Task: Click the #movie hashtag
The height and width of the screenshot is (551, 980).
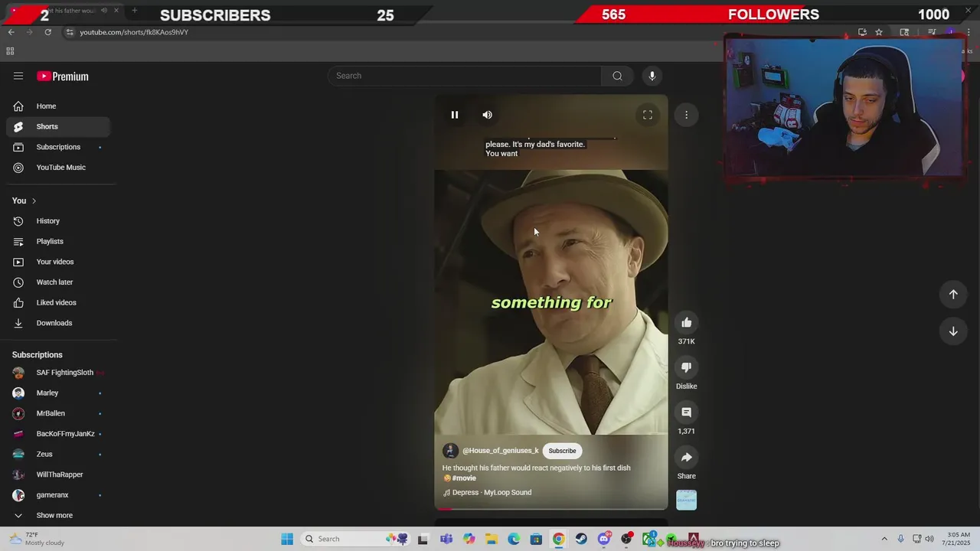Action: coord(464,478)
